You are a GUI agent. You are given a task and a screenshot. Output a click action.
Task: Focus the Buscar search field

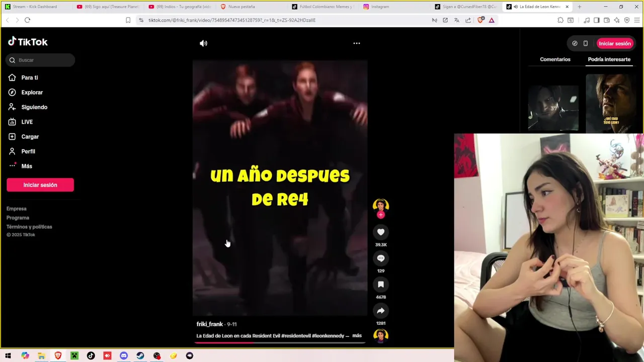pos(41,60)
